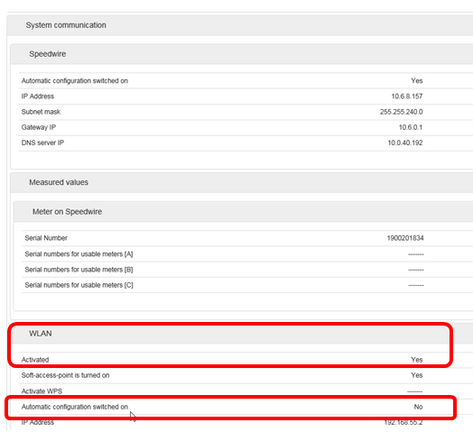Expand the Measured values section header

[x=241, y=182]
